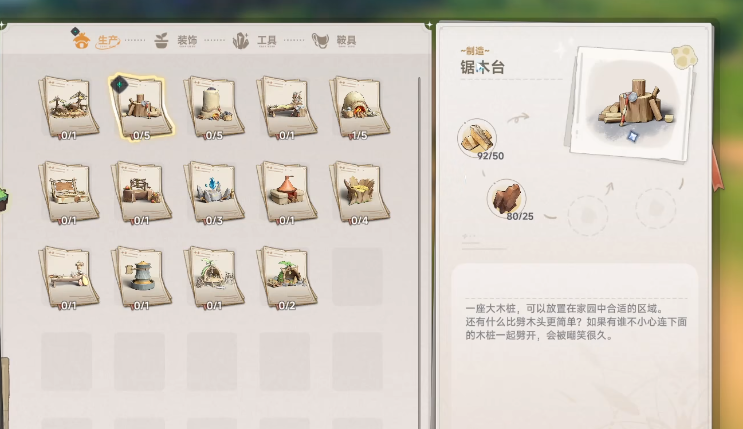This screenshot has width=743, height=429.
Task: Open the 装饰 decoration tab
Action: [176, 41]
